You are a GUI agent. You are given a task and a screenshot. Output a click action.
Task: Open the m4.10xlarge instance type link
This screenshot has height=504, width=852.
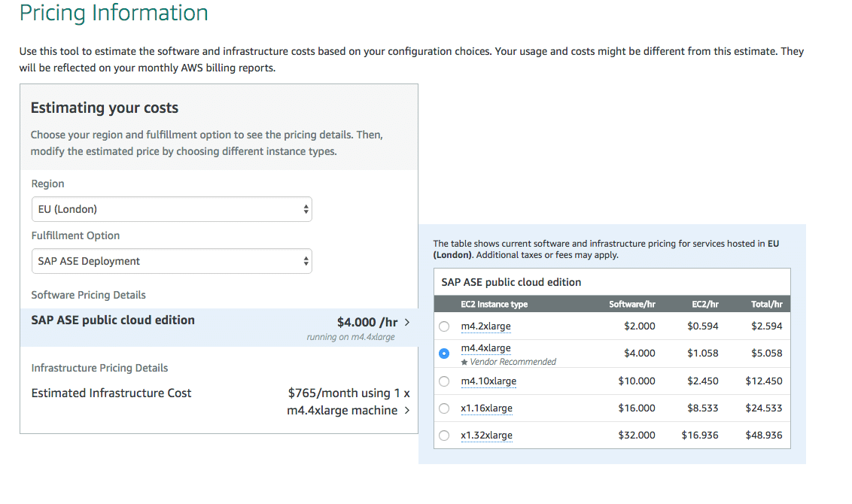pos(488,381)
